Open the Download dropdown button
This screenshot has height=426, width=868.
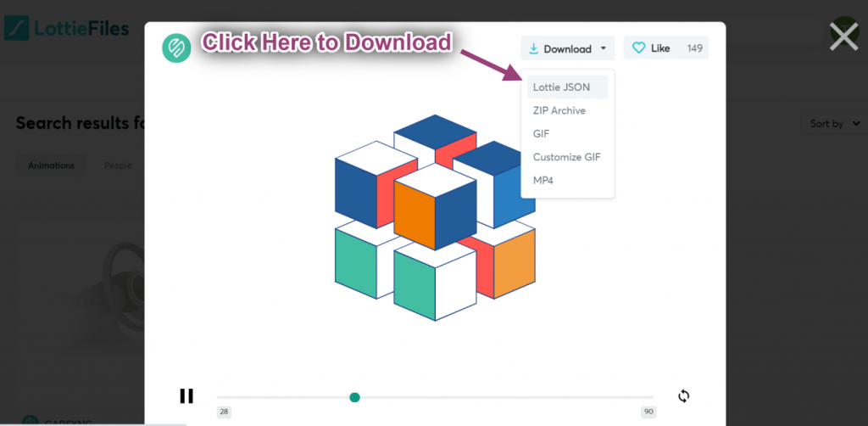click(567, 48)
